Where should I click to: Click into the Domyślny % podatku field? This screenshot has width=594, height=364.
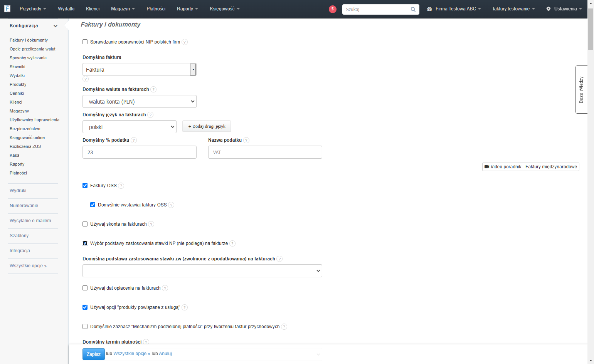coord(140,152)
